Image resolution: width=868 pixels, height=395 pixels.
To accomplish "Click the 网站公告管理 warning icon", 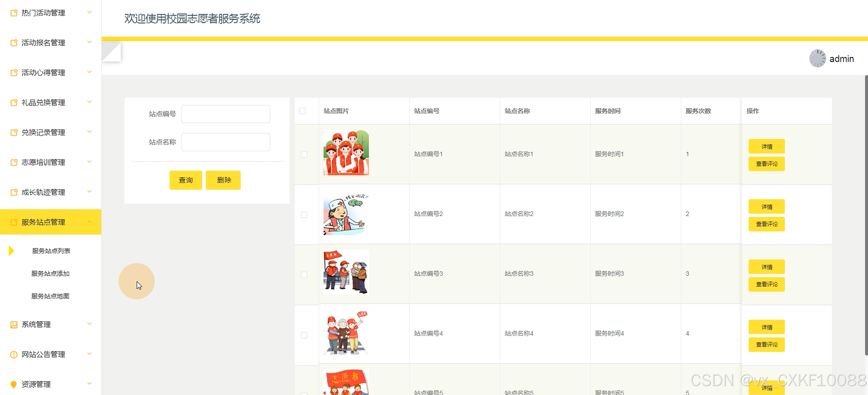I will tap(14, 355).
